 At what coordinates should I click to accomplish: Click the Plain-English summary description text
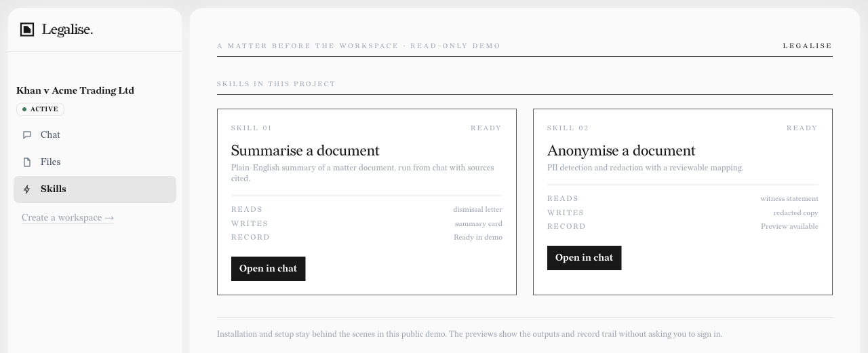pos(363,173)
